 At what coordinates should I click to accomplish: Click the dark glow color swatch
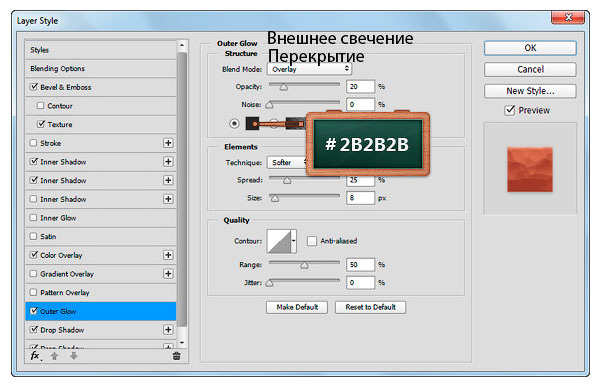(252, 124)
